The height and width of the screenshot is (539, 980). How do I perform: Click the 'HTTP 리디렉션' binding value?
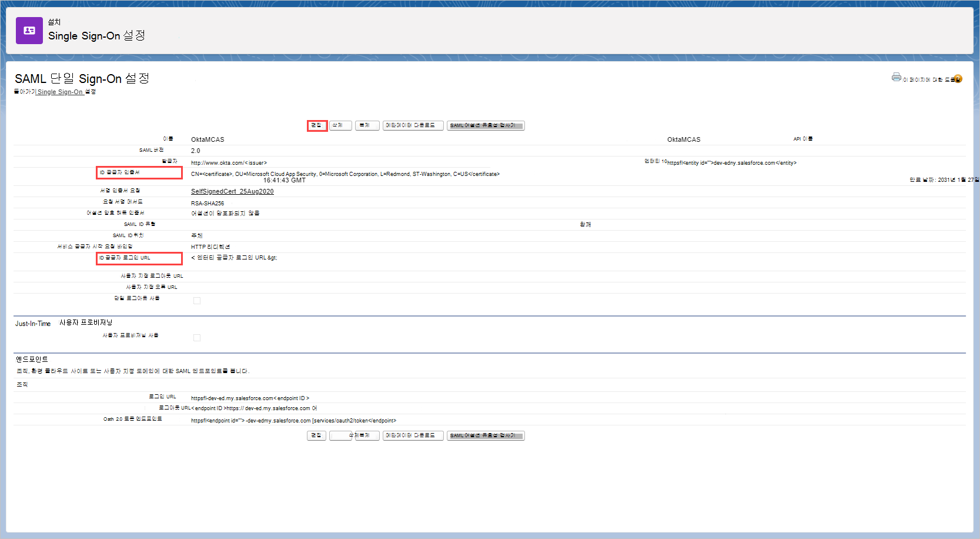click(210, 247)
